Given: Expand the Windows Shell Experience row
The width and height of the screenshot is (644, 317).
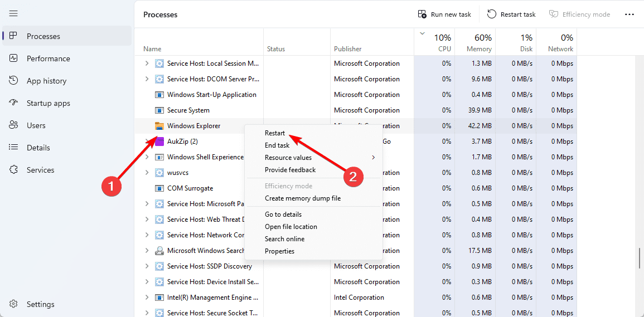Looking at the screenshot, I should 147,157.
